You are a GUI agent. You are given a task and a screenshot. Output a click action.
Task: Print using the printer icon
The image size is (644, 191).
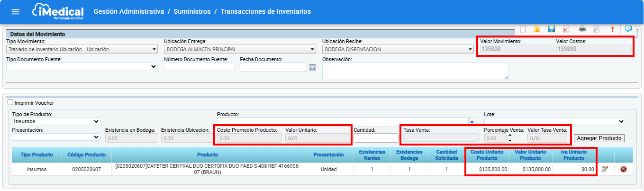coord(582,29)
